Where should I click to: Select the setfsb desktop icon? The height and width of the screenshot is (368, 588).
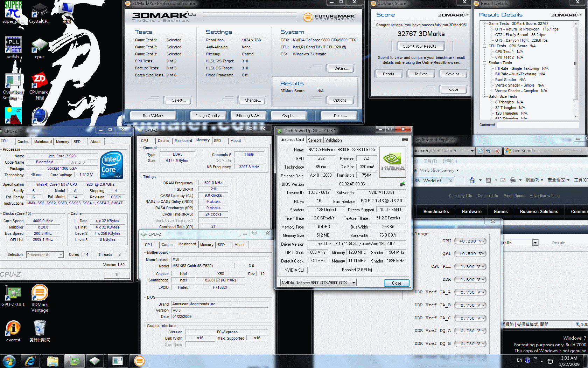tap(13, 48)
